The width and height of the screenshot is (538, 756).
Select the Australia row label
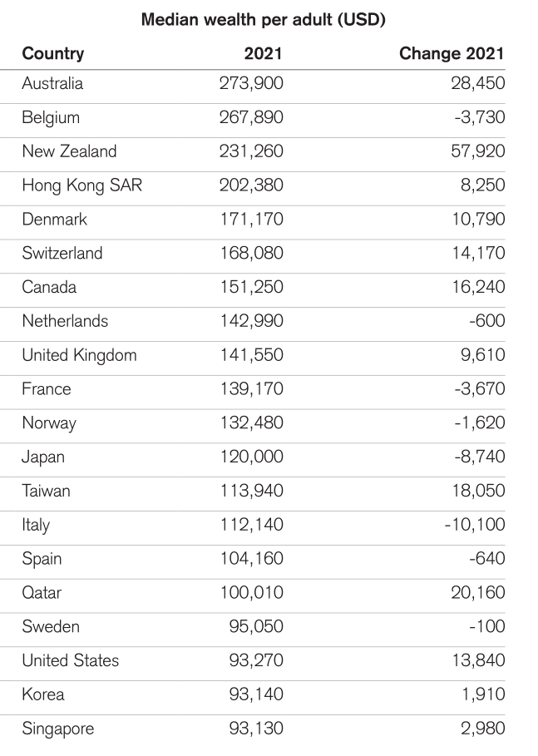pos(52,83)
